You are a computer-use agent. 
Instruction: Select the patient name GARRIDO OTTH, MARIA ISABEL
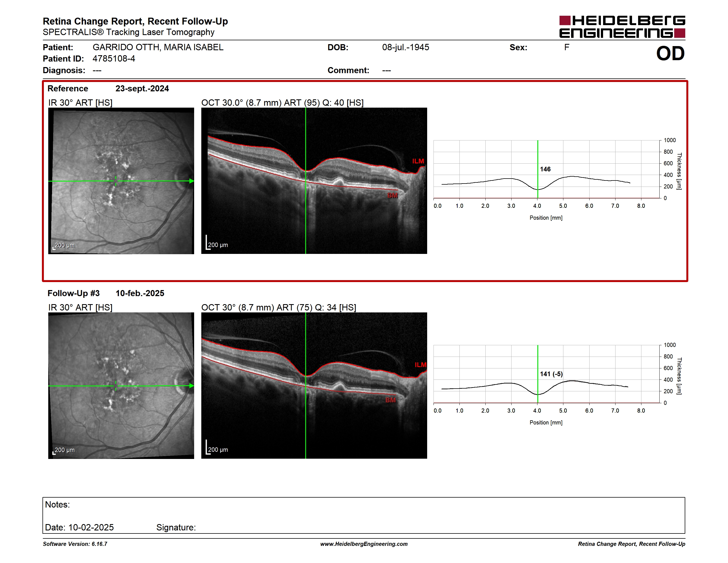158,47
